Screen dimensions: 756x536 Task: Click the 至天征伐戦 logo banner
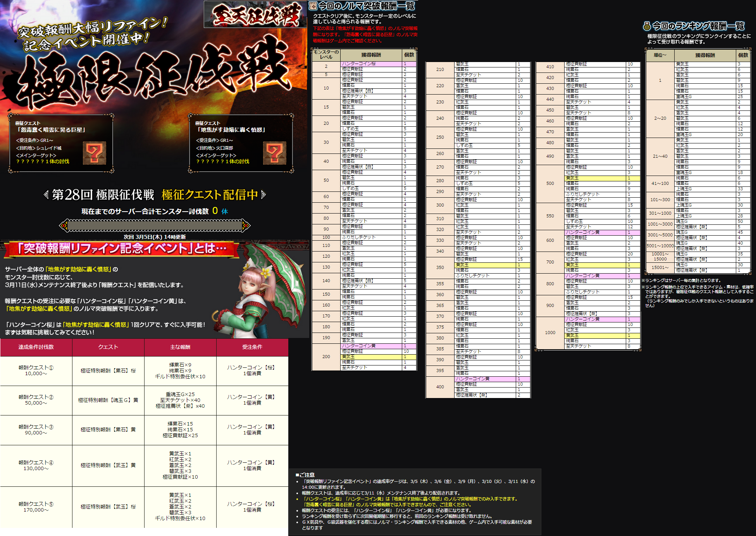[255, 14]
